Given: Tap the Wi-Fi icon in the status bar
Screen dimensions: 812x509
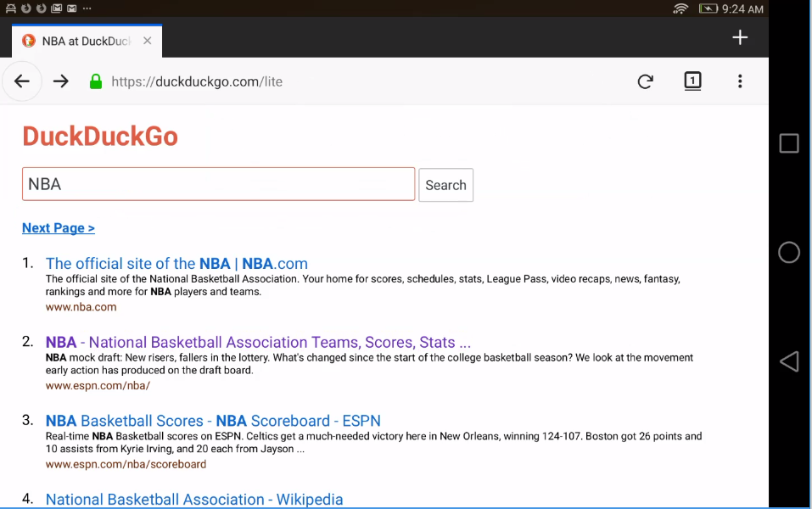Looking at the screenshot, I should [680, 9].
